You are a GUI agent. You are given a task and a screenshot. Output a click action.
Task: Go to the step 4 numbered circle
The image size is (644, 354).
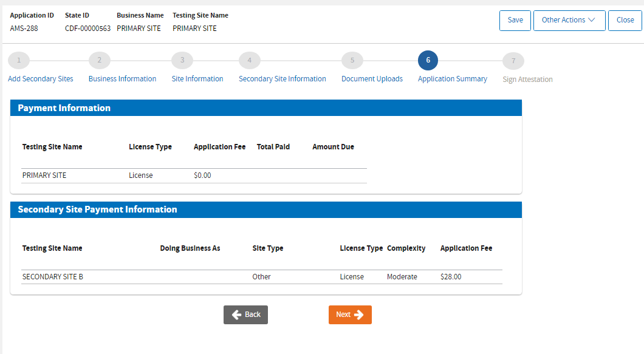pyautogui.click(x=250, y=61)
